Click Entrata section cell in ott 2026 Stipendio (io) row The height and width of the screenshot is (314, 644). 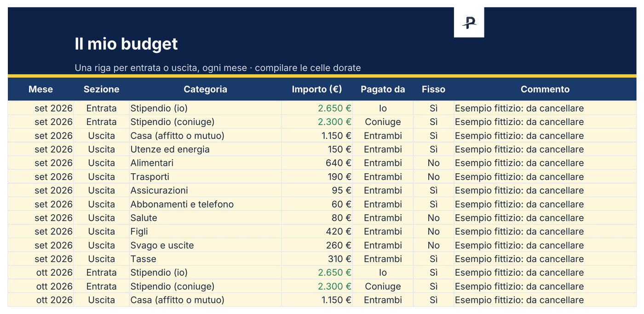(x=101, y=273)
